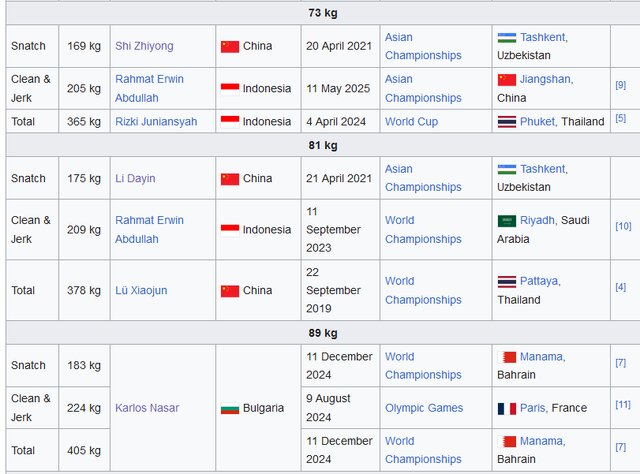
Task: Click the Bulgaria flag beside Karlos Nasar
Action: tap(230, 408)
